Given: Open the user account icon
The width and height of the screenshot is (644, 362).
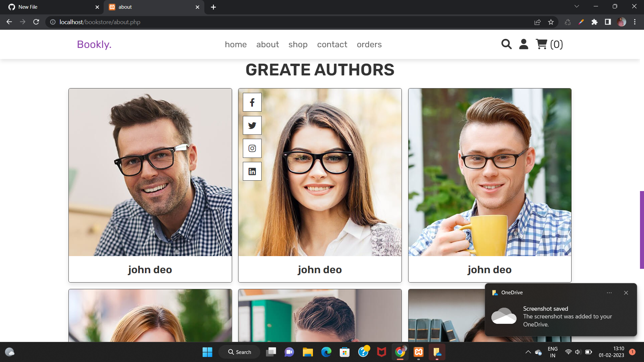Looking at the screenshot, I should coord(524,44).
